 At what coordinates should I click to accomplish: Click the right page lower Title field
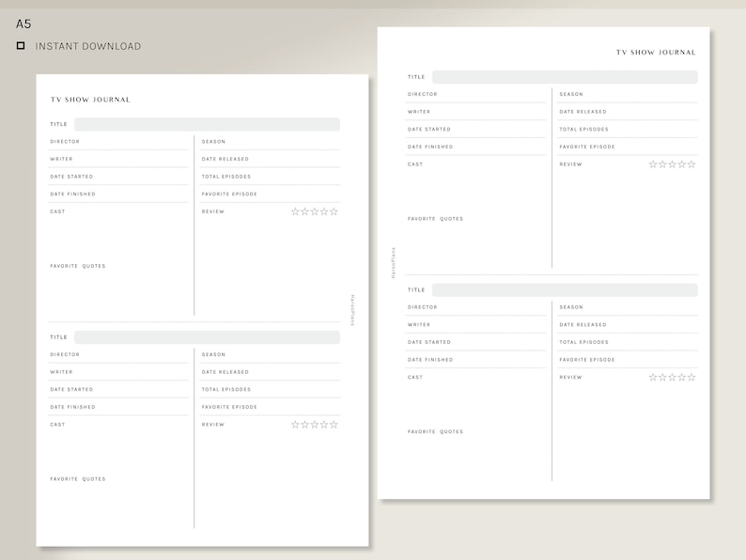[x=565, y=290]
